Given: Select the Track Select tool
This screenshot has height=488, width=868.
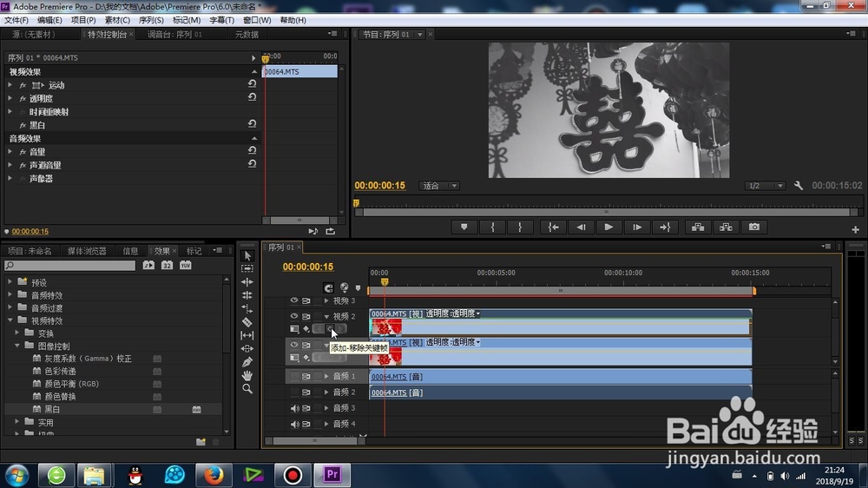Looking at the screenshot, I should (x=247, y=268).
